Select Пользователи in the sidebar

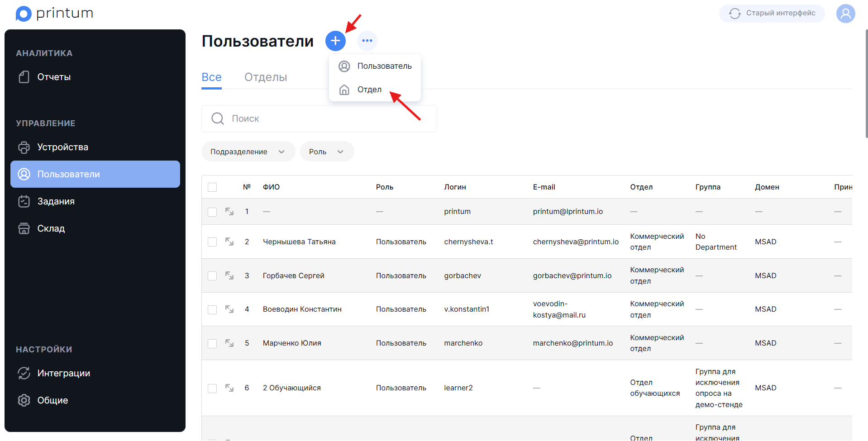point(95,174)
